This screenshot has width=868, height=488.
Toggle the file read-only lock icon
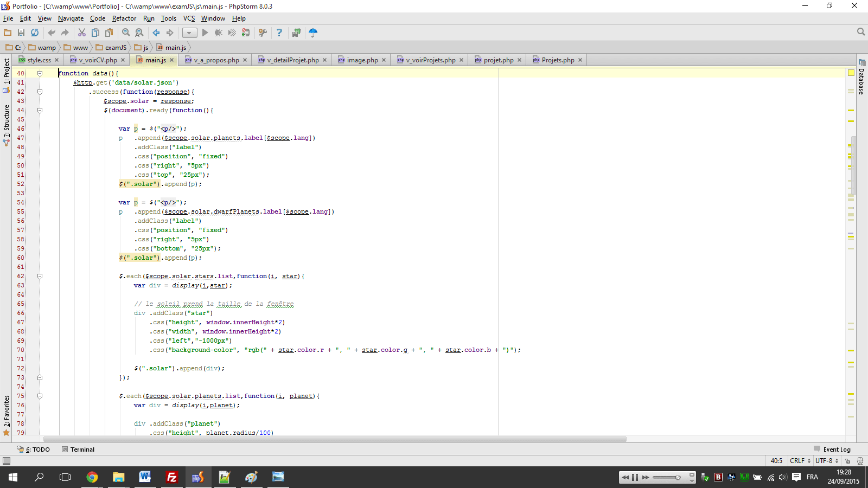click(x=847, y=461)
